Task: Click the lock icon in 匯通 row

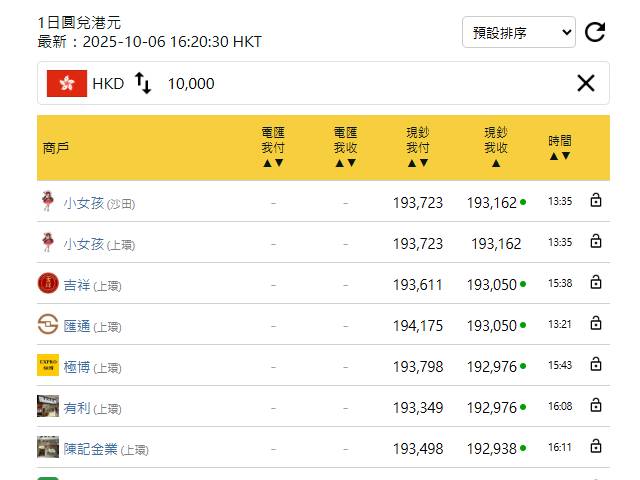Action: 596,324
